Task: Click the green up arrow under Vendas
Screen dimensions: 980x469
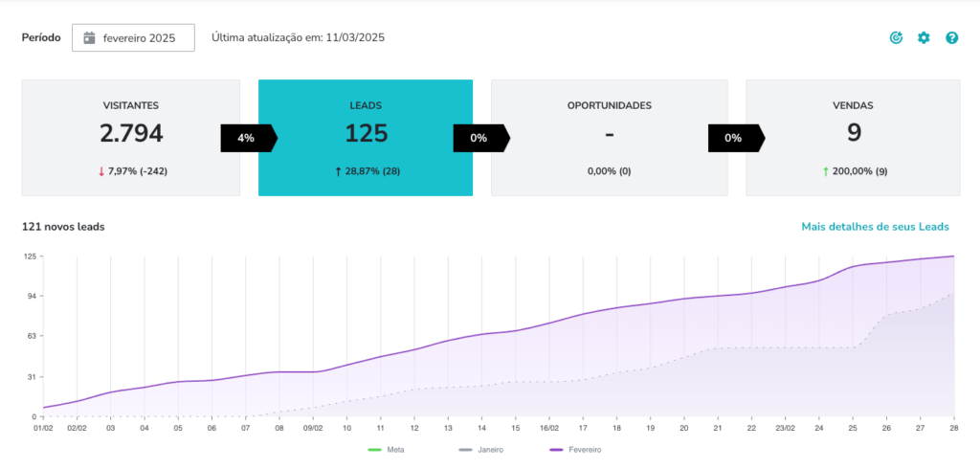Action: tap(825, 171)
